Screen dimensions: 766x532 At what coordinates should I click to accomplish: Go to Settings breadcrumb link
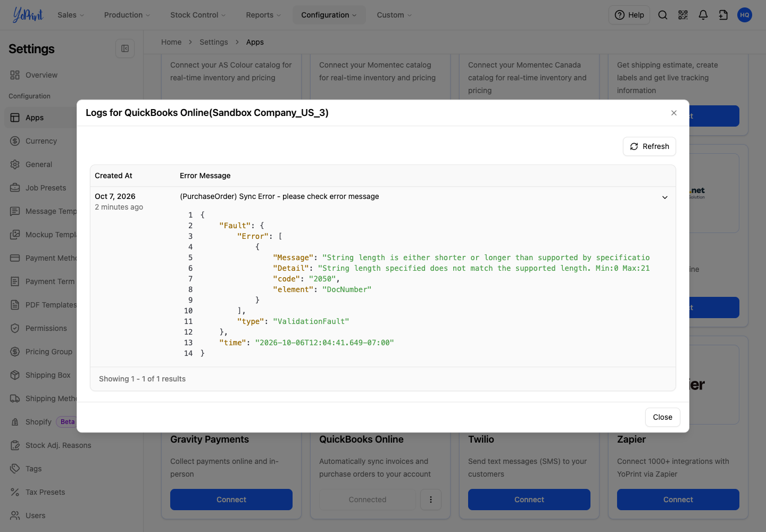214,42
